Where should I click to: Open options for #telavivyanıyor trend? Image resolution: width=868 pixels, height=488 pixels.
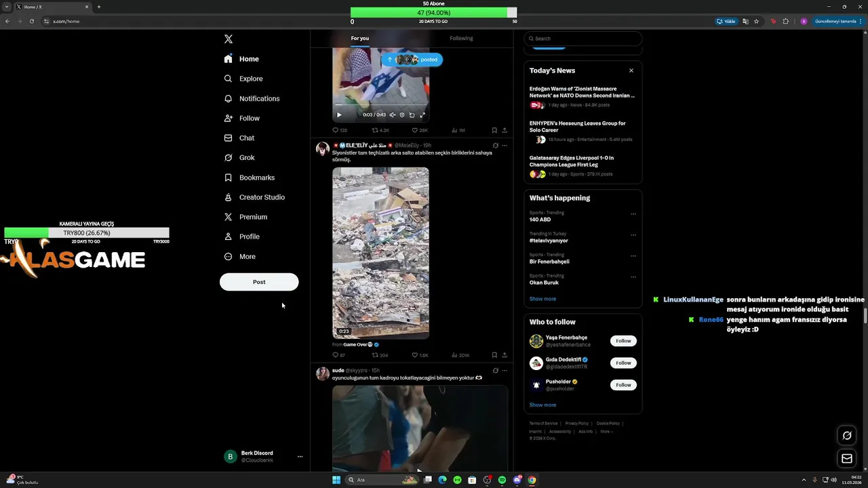click(633, 235)
